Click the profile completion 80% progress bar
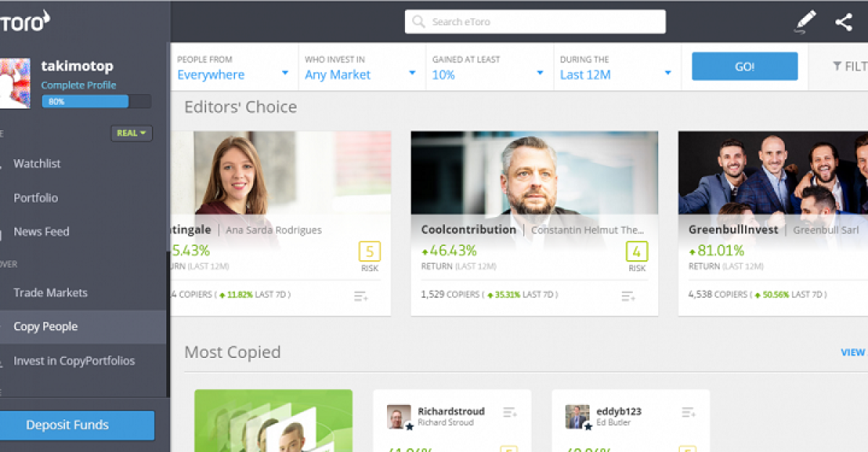Viewport: 868px width, 452px height. tap(96, 101)
